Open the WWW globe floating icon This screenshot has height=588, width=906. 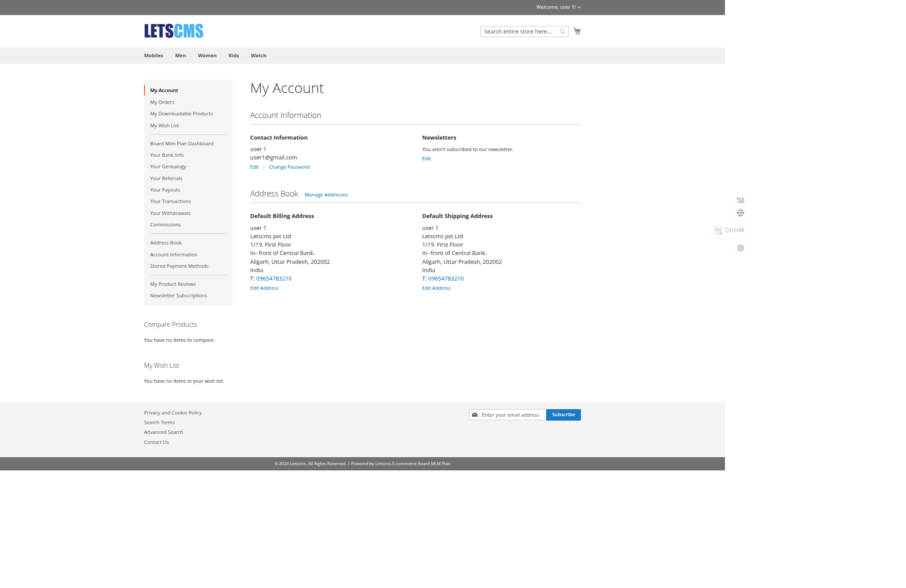tap(740, 213)
